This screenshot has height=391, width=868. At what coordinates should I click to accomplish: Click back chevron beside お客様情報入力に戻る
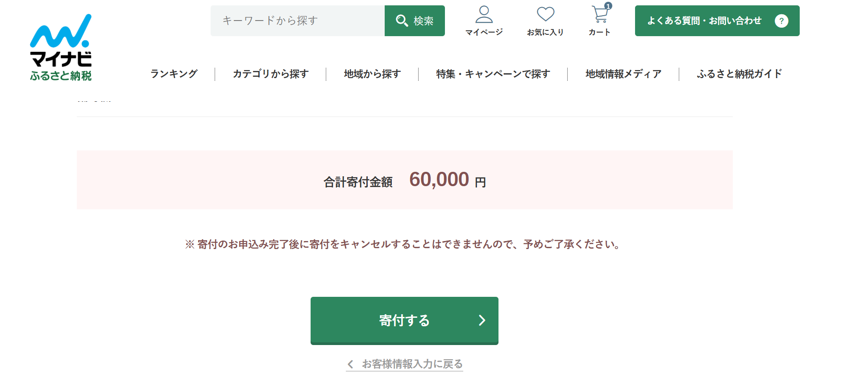[351, 364]
